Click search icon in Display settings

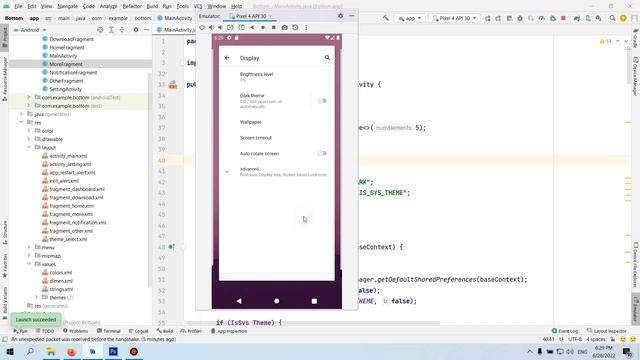327,58
